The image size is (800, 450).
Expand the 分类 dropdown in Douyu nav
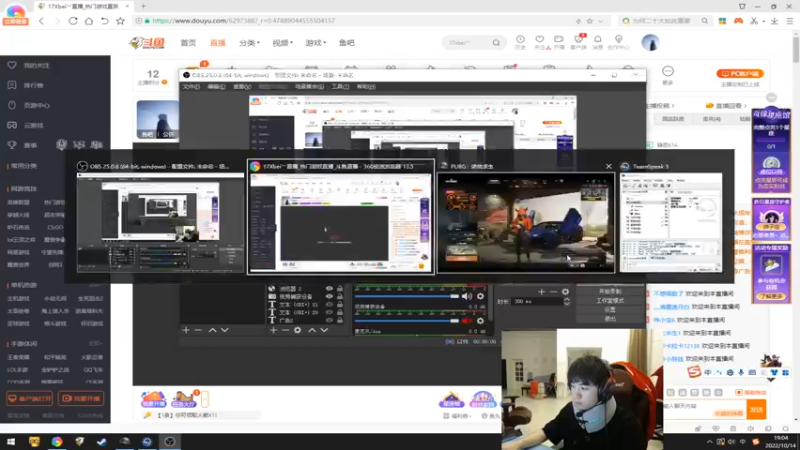click(x=249, y=43)
